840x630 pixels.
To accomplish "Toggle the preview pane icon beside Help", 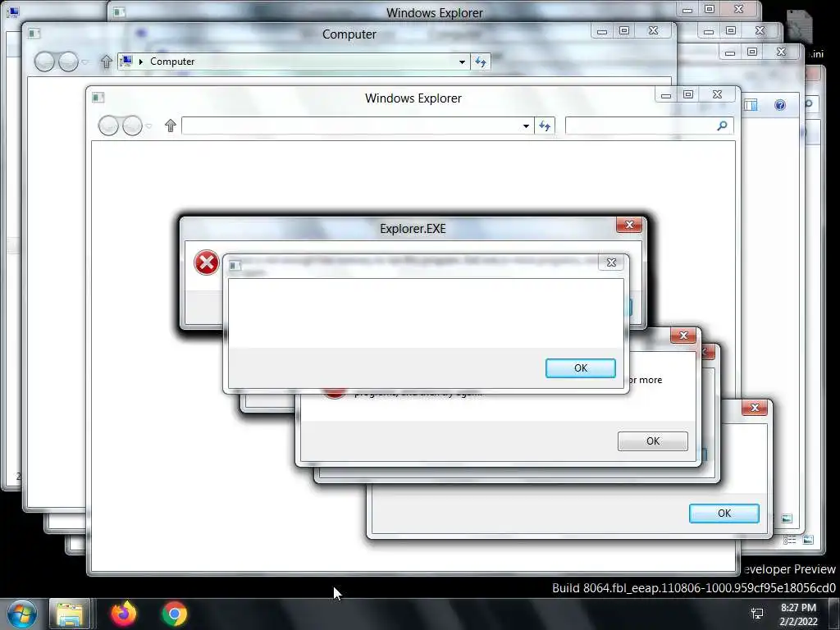I will (751, 105).
